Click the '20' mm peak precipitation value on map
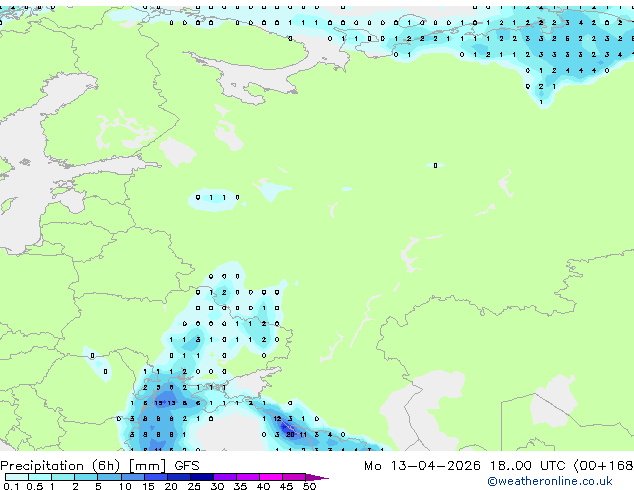 click(x=290, y=435)
